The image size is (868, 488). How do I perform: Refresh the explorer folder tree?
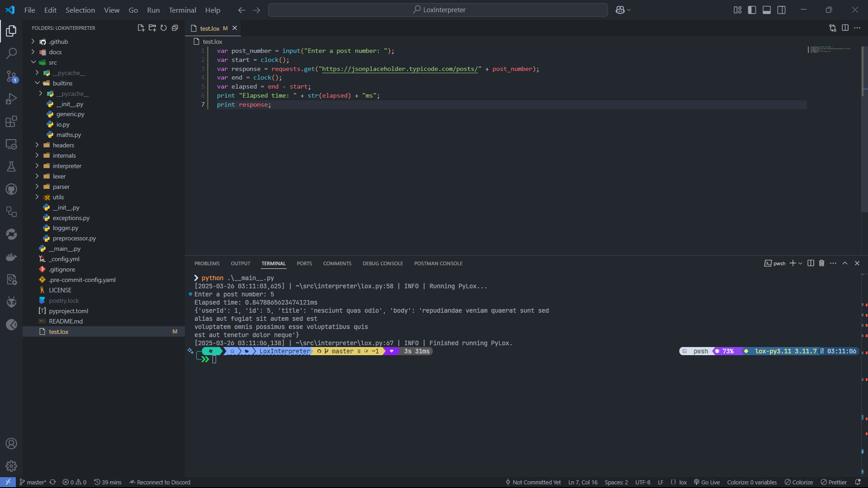164,28
